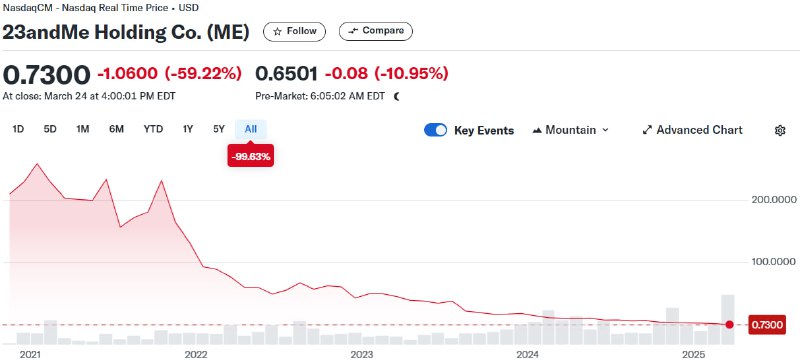Click the Mountain chart type icon
Image resolution: width=800 pixels, height=364 pixels.
point(537,130)
